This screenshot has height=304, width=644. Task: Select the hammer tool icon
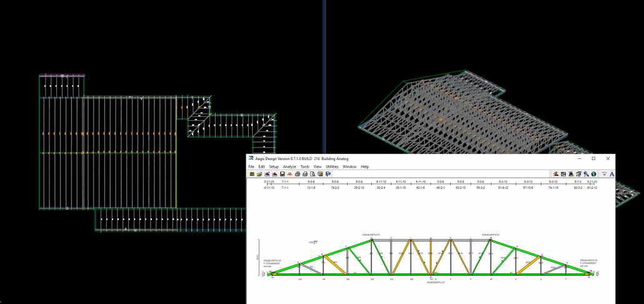click(586, 174)
